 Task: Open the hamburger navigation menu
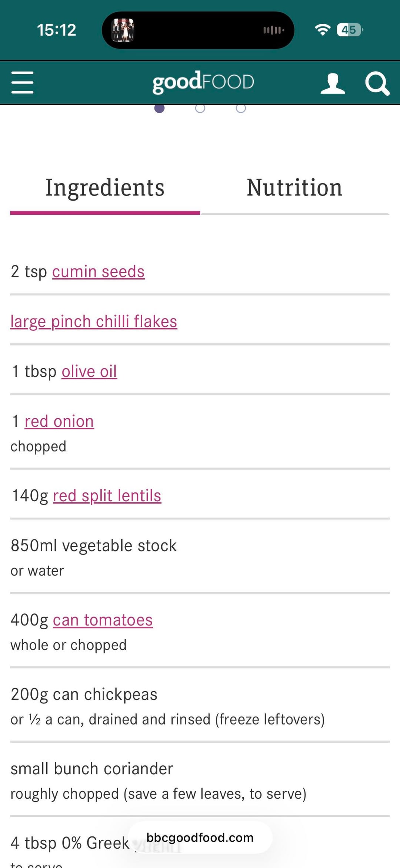(22, 82)
